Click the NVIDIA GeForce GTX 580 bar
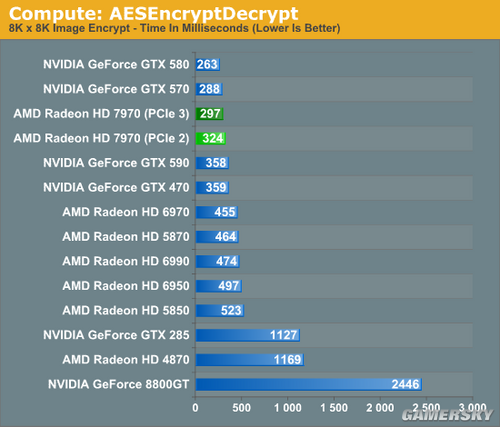This screenshot has width=500, height=427. [208, 64]
